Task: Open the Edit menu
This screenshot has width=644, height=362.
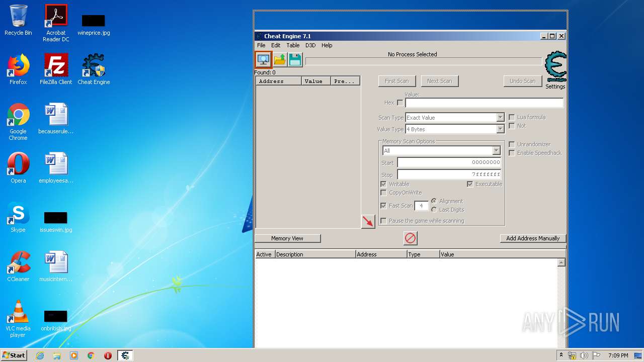Action: [276, 45]
